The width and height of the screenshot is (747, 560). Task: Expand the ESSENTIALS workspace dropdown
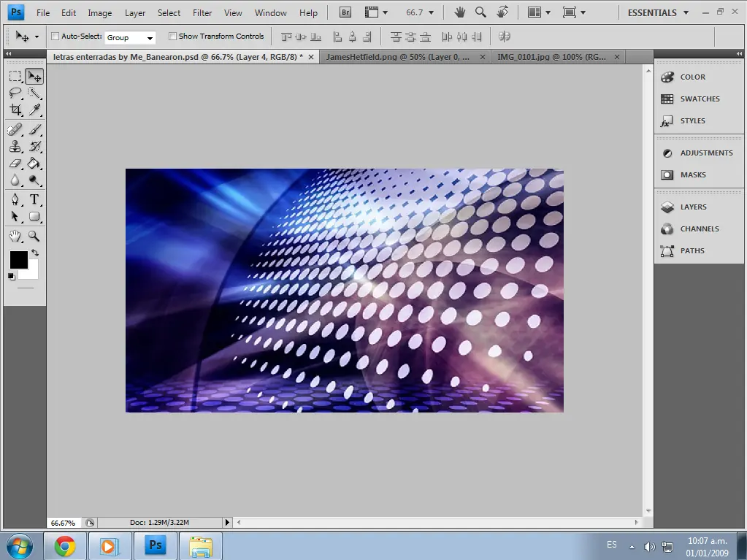[658, 13]
